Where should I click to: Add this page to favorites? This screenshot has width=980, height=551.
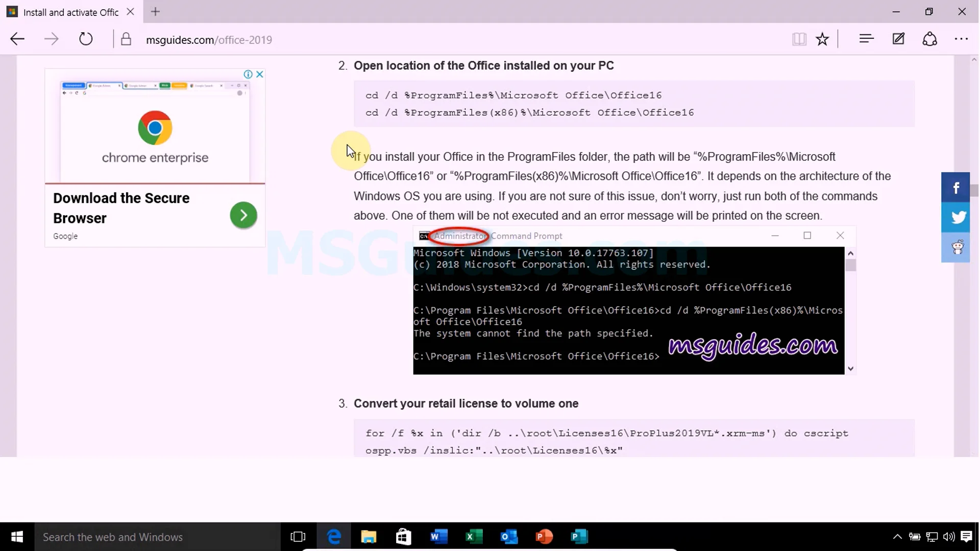[822, 39]
